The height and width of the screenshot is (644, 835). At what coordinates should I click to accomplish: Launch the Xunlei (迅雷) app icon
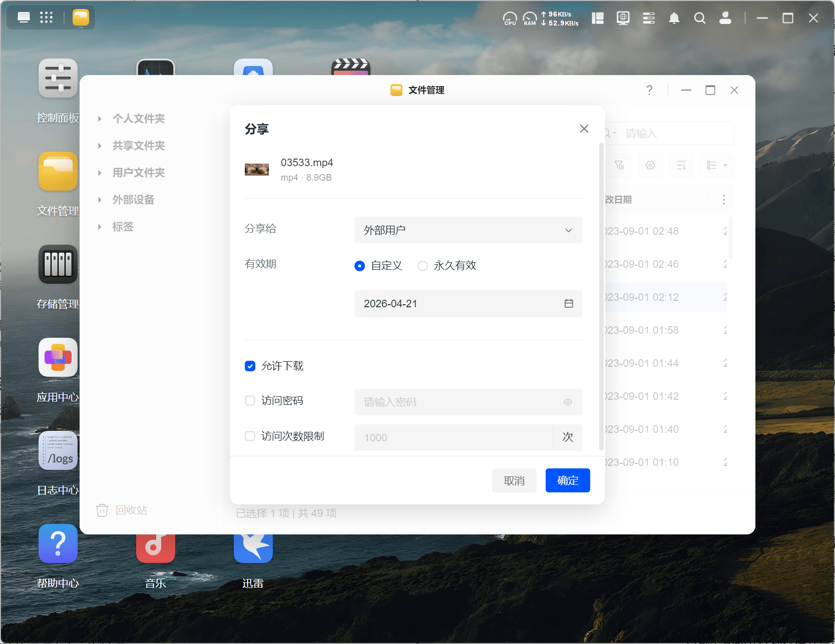coord(253,548)
